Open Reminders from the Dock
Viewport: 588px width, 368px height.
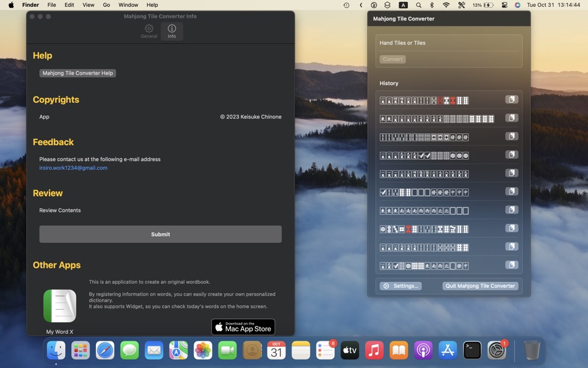326,351
